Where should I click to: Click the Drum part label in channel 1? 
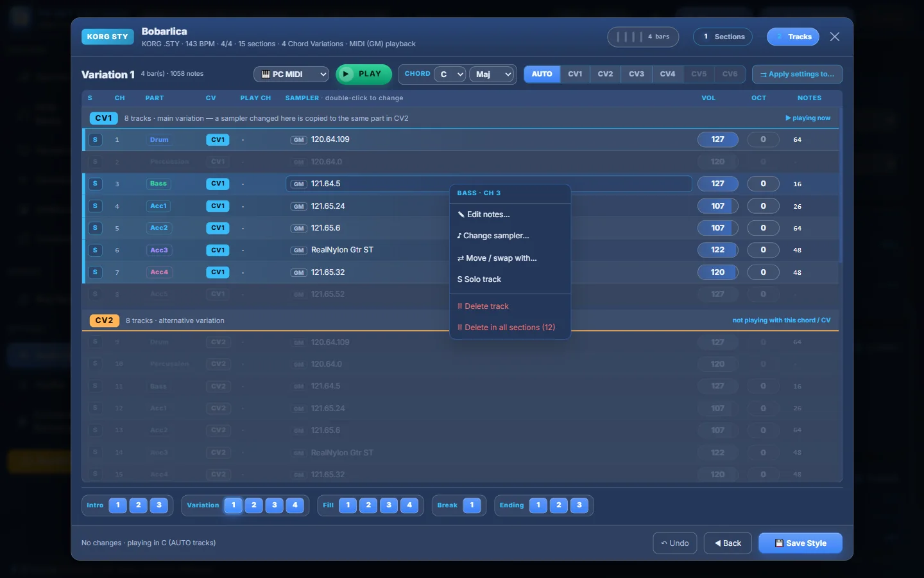[x=159, y=140]
